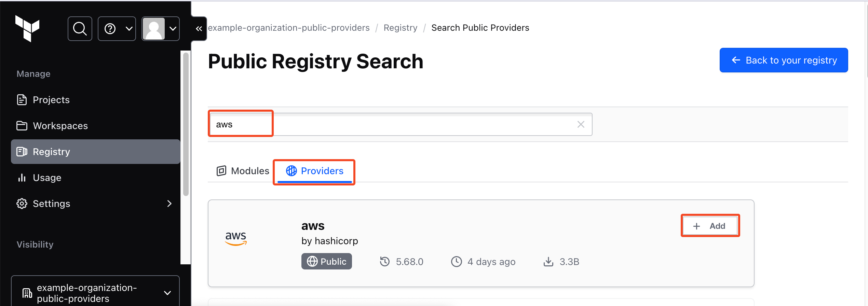Switch to the Modules tab
Image resolution: width=868 pixels, height=306 pixels.
click(243, 171)
